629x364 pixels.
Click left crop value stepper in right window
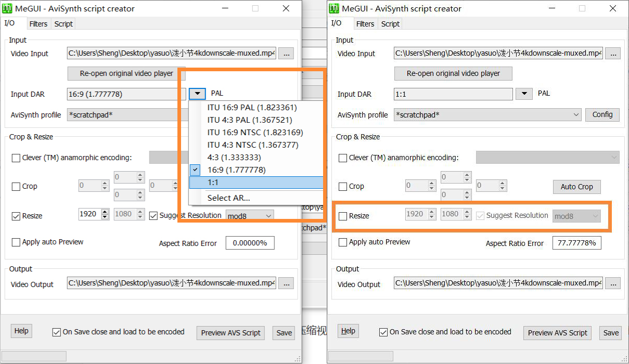click(432, 186)
